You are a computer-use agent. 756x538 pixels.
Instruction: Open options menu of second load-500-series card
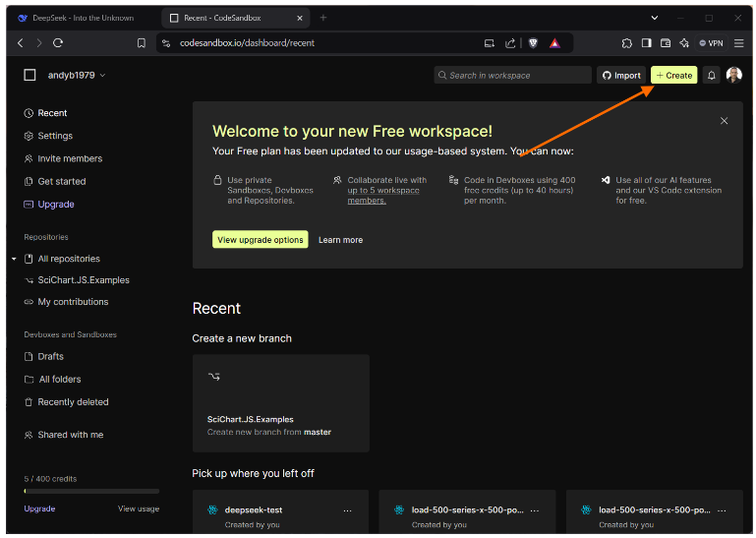(x=534, y=510)
